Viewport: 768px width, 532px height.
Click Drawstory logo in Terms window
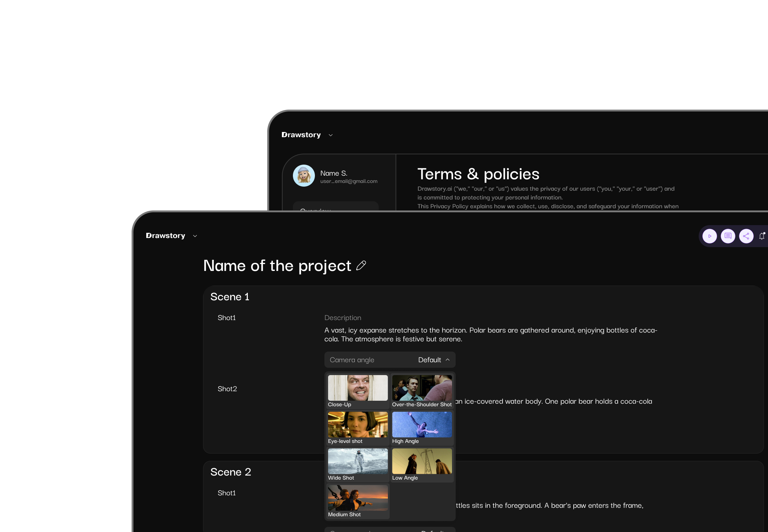click(x=301, y=135)
